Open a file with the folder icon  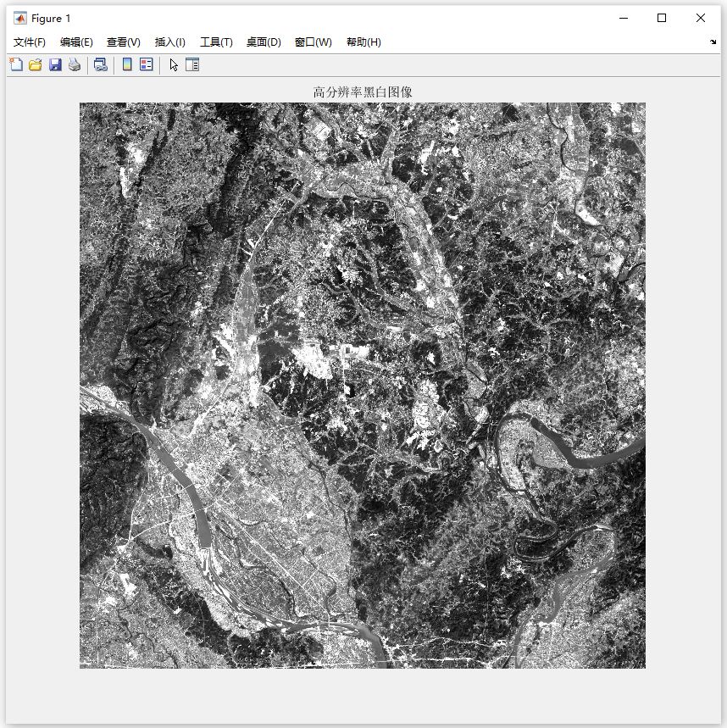[36, 64]
